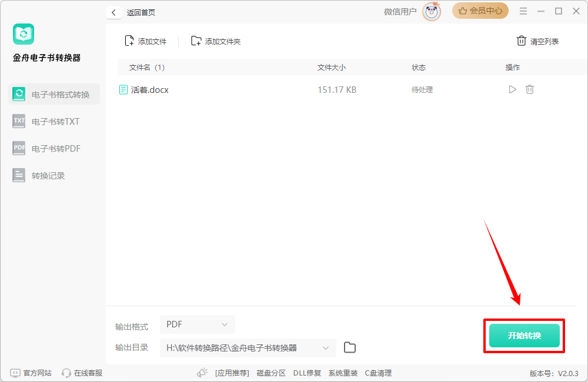Image resolution: width=588 pixels, height=382 pixels.
Task: Select the 电子书格式转换 sidebar item
Action: 54,94
